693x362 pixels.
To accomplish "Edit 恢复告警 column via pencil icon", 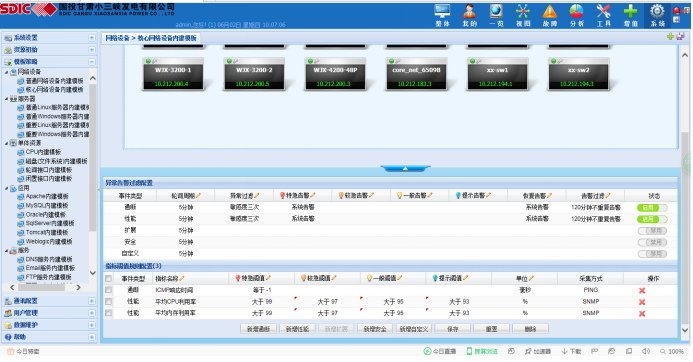I will [x=549, y=195].
